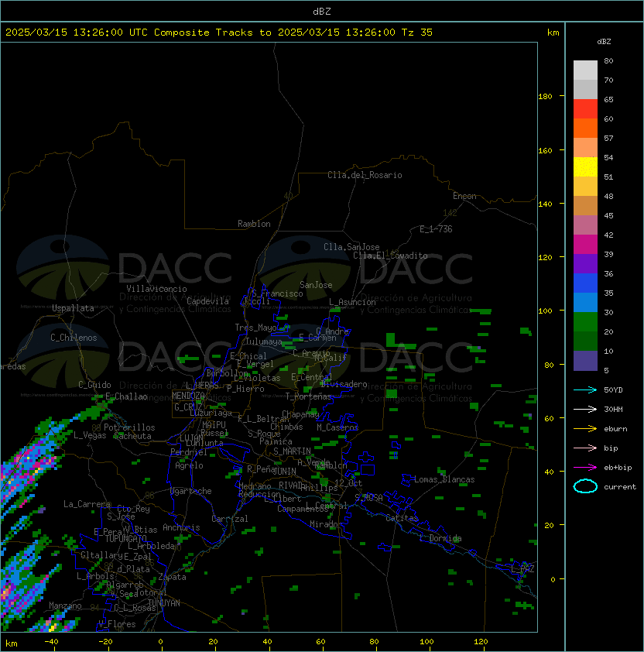This screenshot has height=652, width=644.
Task: Pick the bright green 20-30 dBZ swatch
Action: (585, 322)
